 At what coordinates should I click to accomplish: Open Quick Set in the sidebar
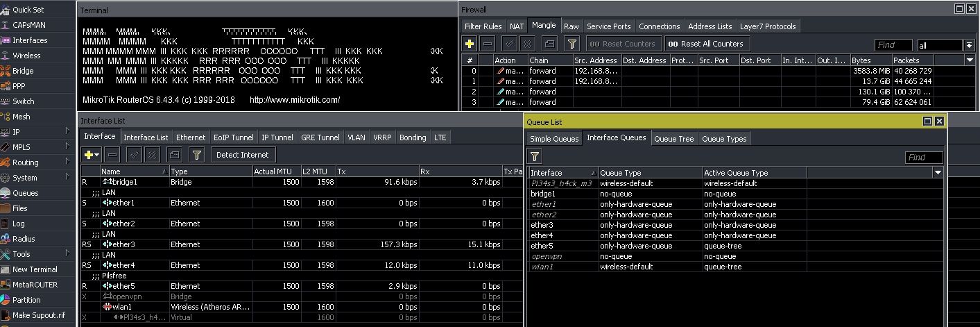tap(28, 10)
